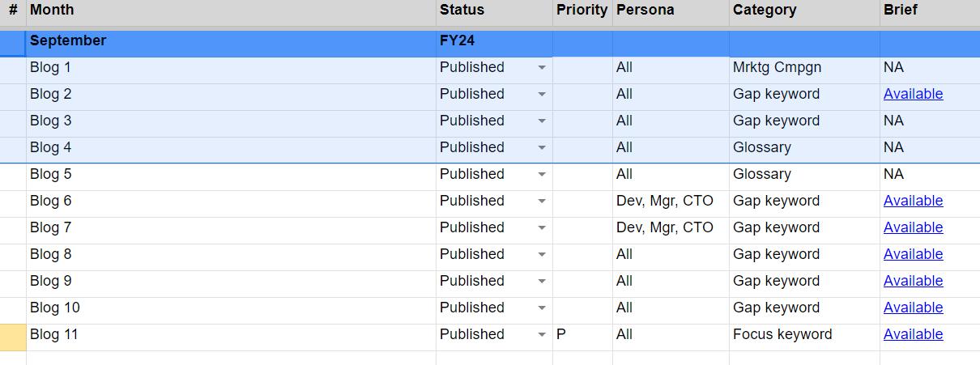The height and width of the screenshot is (365, 980).
Task: Select Blog 5's Glossary category cell
Action: [x=804, y=177]
